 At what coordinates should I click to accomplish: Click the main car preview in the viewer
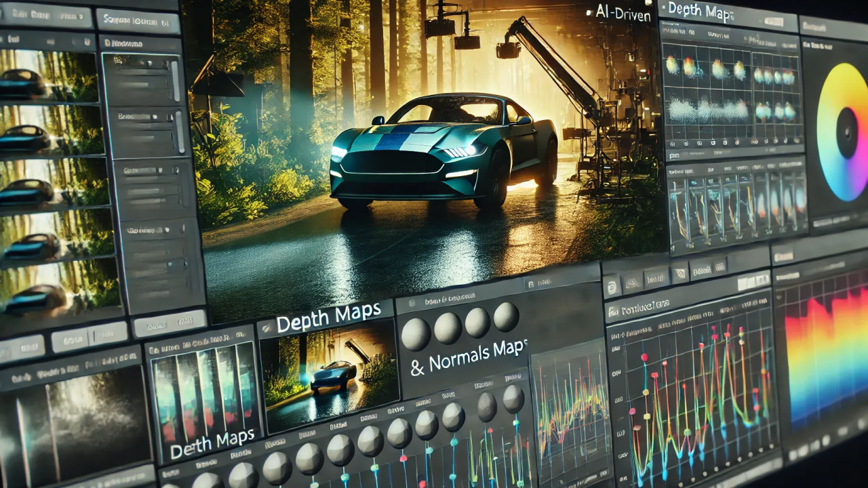pyautogui.click(x=444, y=152)
